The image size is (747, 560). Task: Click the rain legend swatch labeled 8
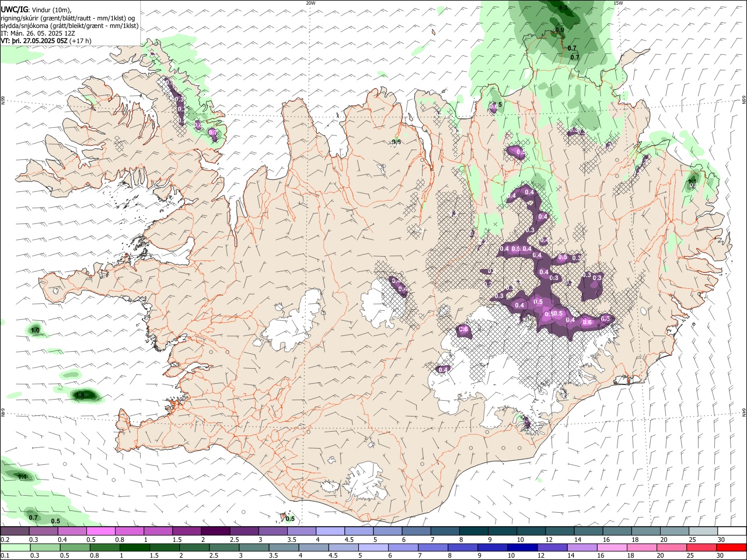click(x=463, y=547)
